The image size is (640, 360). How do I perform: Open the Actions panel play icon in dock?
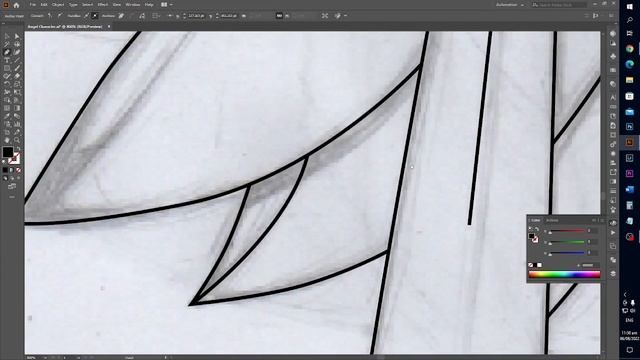(x=613, y=233)
